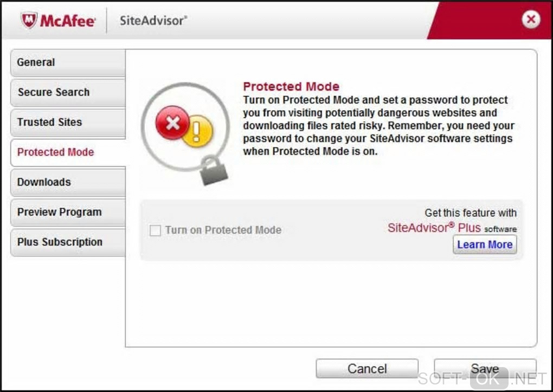Save the SiteAdvisor settings
Viewport: 553px width, 392px height.
(x=485, y=369)
